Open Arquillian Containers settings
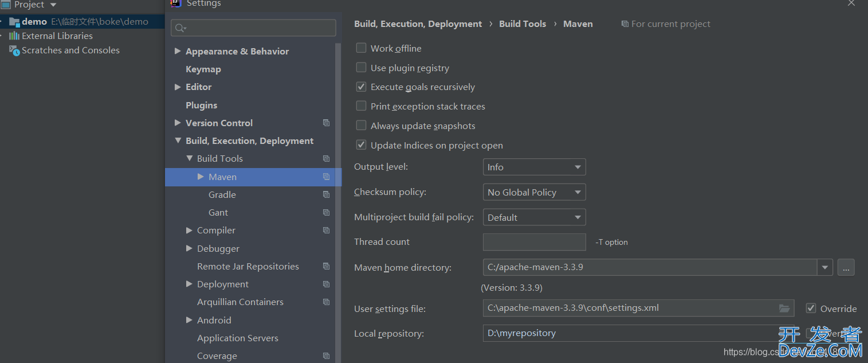Viewport: 868px width, 363px height. click(x=240, y=302)
